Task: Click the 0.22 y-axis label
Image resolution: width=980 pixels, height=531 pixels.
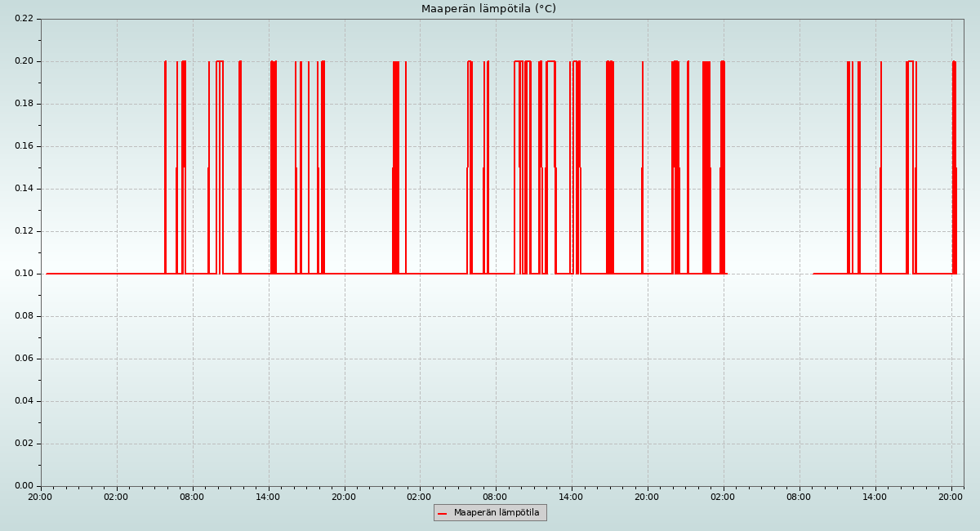Action: click(x=24, y=19)
